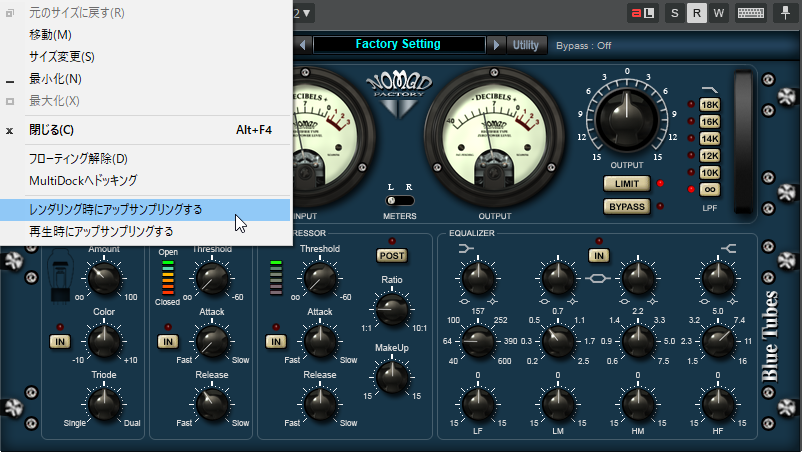Open the Factory Setting preset display
The width and height of the screenshot is (802, 452).
(398, 44)
